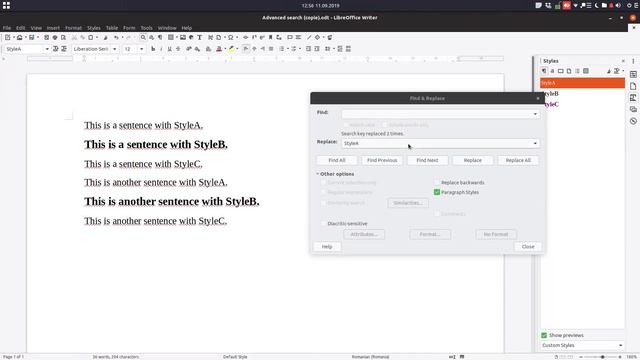This screenshot has height=360, width=640.
Task: Click the Close button in Find & Replace
Action: [528, 247]
